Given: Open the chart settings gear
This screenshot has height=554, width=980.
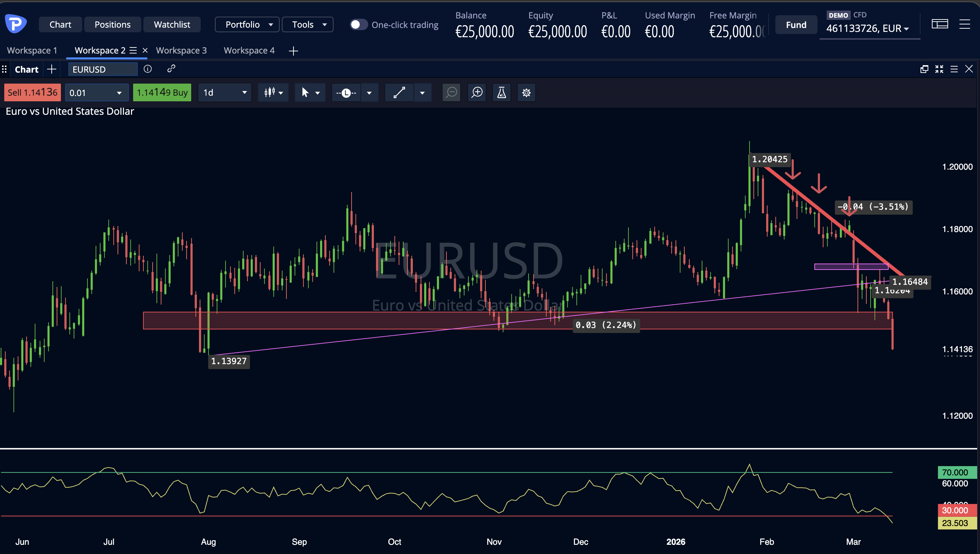Looking at the screenshot, I should (x=526, y=92).
